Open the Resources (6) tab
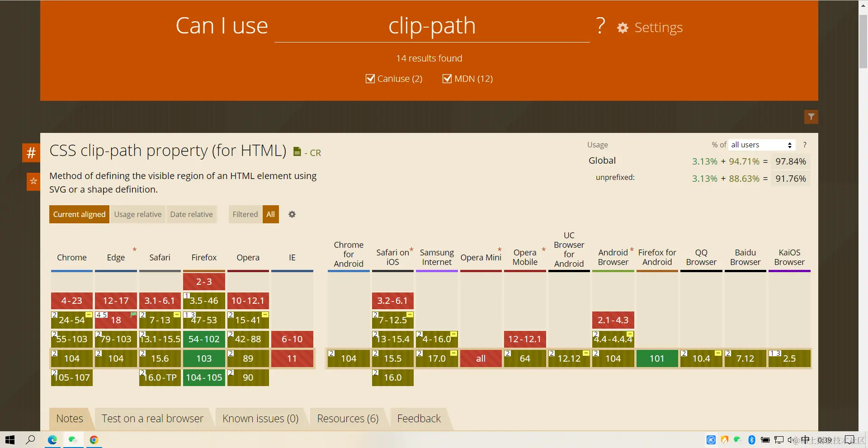This screenshot has width=868, height=448. tap(348, 419)
